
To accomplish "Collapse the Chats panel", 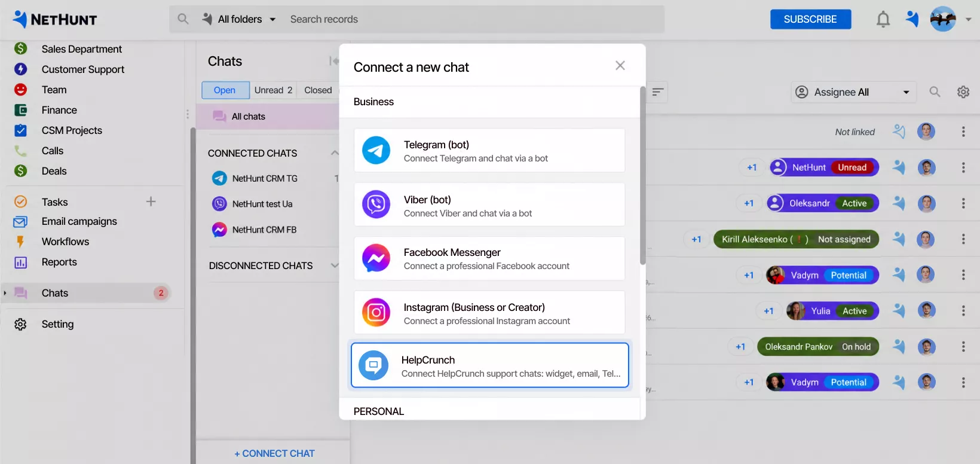I will tap(333, 61).
